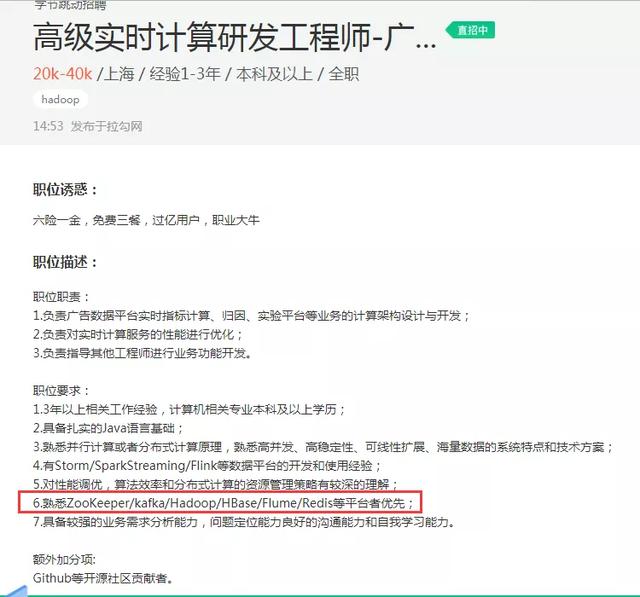
Task: Click the 14:53 post time
Action: click(x=49, y=126)
